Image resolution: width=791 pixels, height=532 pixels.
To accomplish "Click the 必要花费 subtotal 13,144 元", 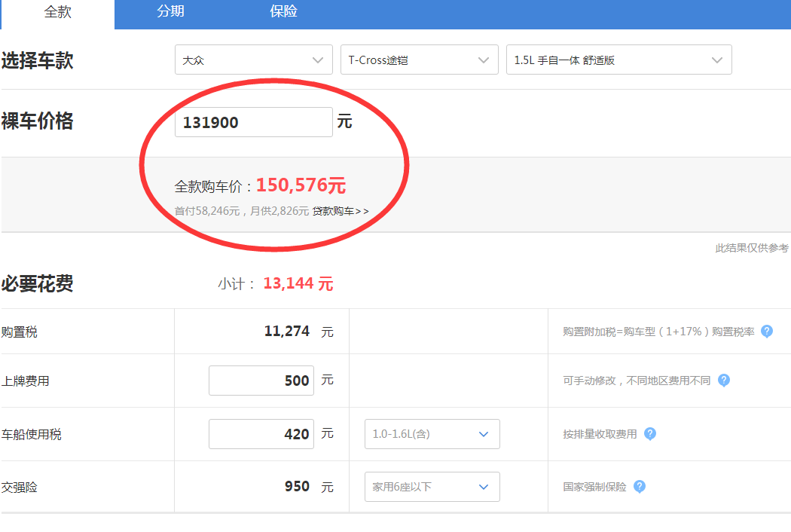I will click(298, 283).
